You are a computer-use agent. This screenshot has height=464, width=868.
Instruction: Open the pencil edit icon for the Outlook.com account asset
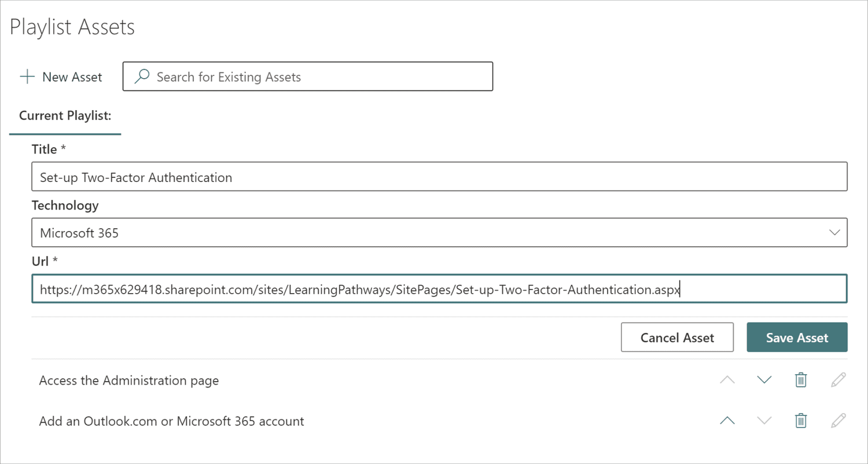838,421
